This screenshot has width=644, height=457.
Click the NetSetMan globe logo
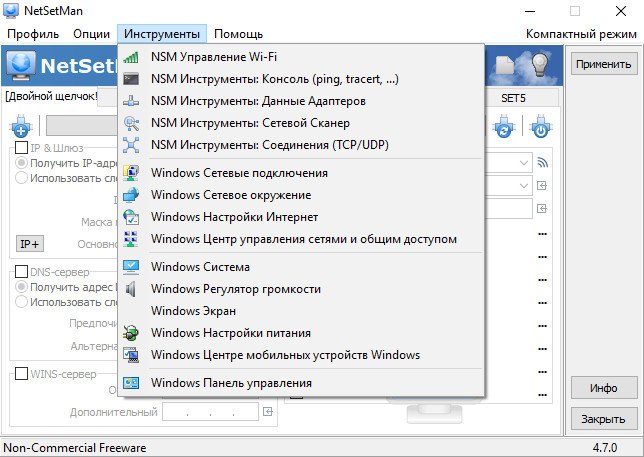21,65
